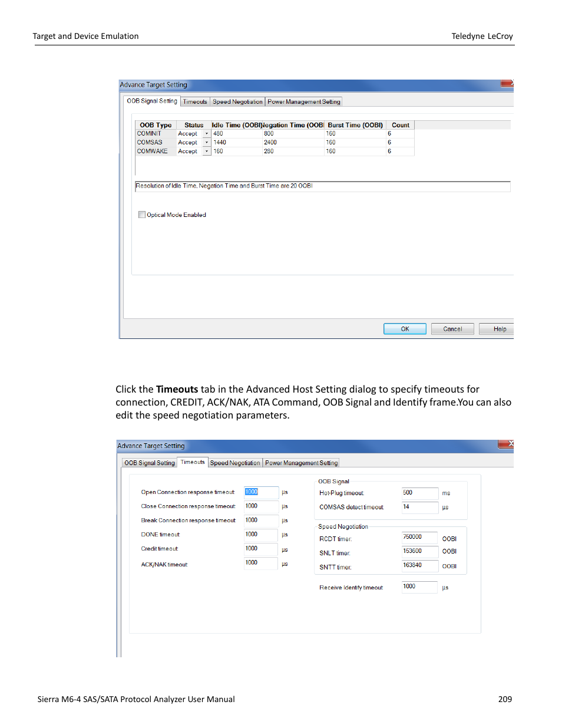Click COMSAS negation time value 2400
The width and height of the screenshot is (562, 728).
[x=293, y=143]
